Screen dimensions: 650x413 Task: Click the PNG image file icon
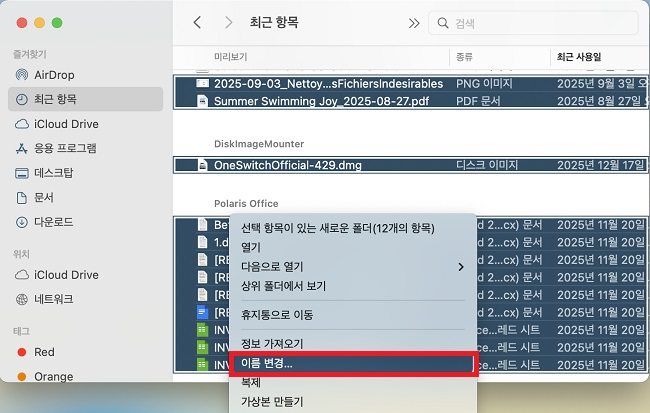[202, 83]
